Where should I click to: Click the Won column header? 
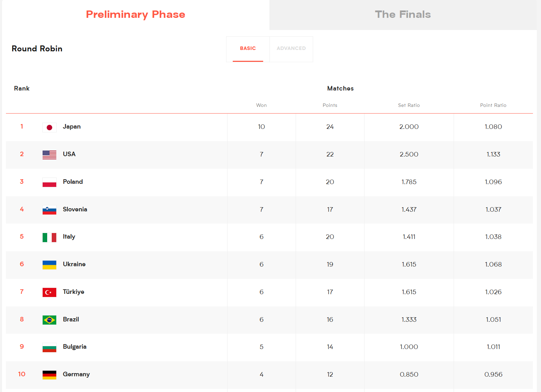point(261,105)
